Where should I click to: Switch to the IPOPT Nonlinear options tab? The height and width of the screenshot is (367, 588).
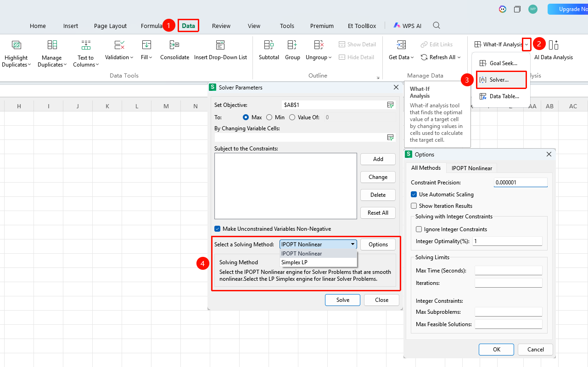tap(472, 168)
